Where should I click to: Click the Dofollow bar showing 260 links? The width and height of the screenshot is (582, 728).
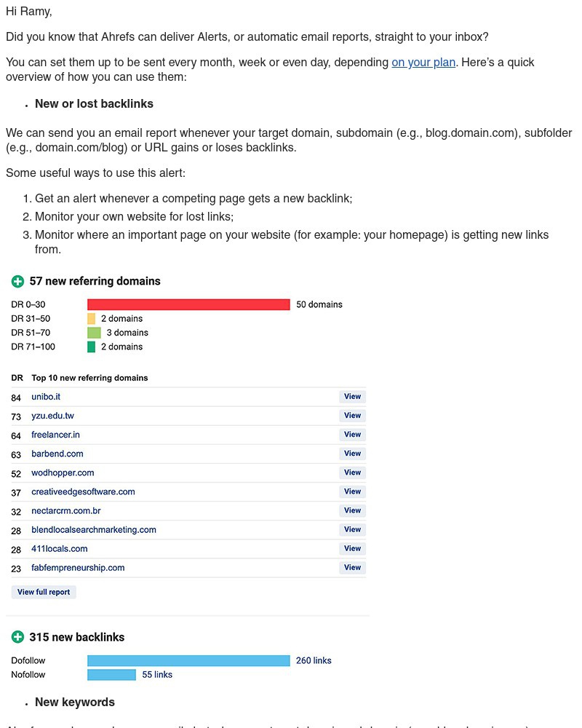tap(188, 660)
